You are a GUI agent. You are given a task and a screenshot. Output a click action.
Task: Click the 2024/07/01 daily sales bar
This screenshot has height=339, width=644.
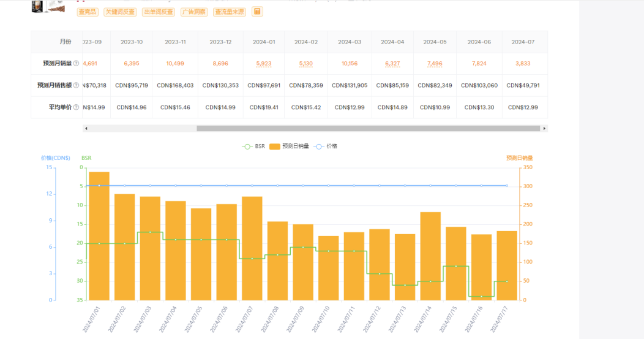[99, 236]
